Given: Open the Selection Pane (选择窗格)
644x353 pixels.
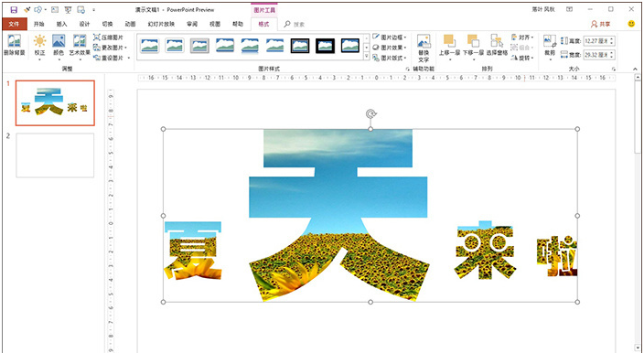Looking at the screenshot, I should point(497,45).
